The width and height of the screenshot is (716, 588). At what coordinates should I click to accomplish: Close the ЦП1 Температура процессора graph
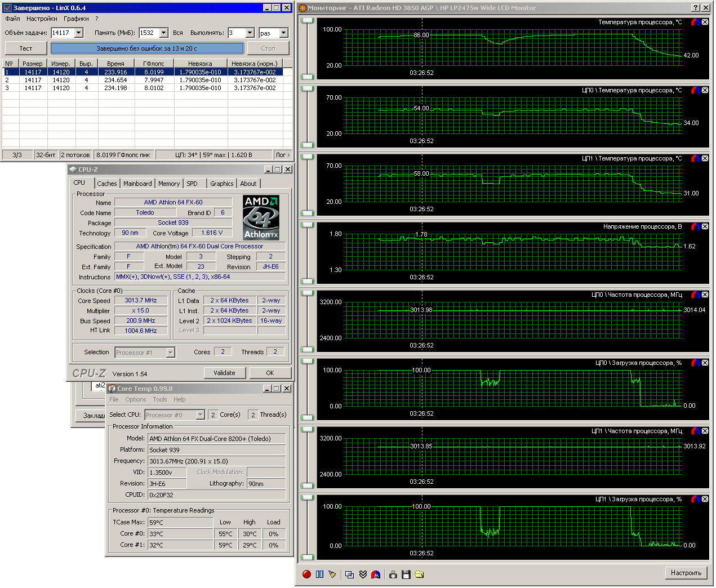705,158
